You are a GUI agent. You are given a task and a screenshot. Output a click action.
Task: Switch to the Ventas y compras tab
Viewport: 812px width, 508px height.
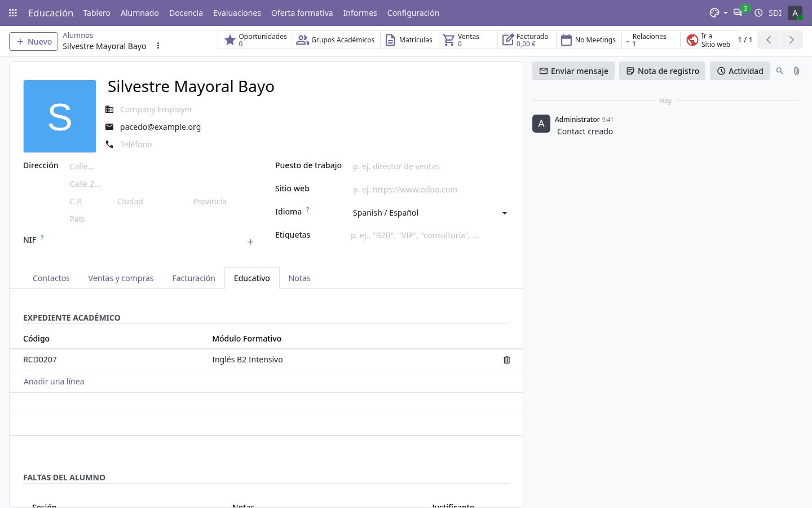(x=121, y=278)
